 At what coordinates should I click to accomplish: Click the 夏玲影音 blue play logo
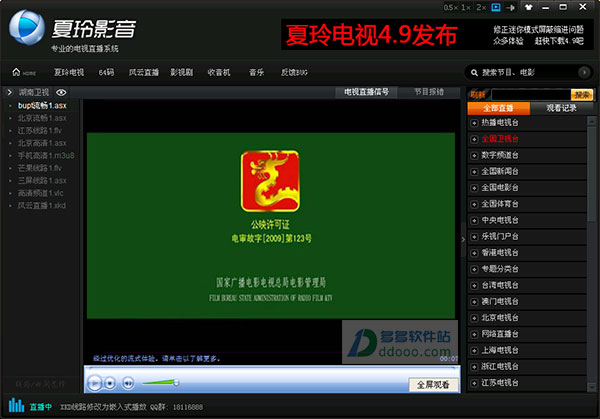[27, 28]
